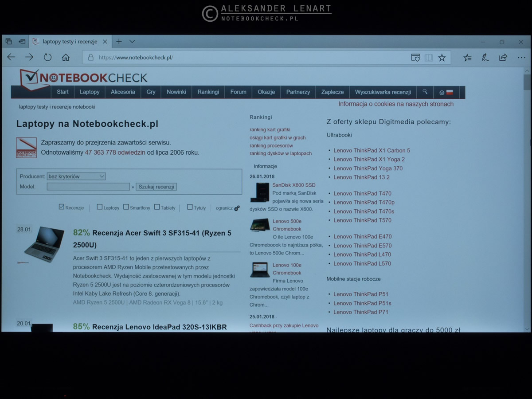Image resolution: width=532 pixels, height=399 pixels.
Task: Add page to favorites star icon
Action: 442,57
